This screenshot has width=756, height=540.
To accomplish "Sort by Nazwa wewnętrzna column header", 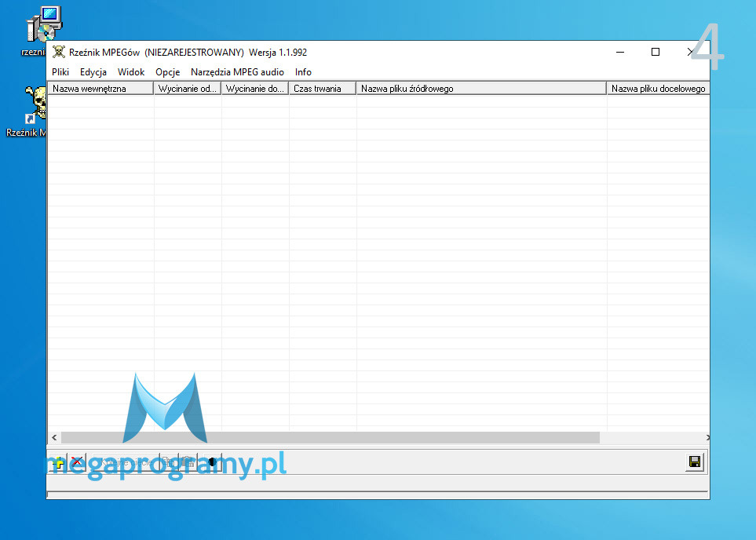I will tap(100, 88).
